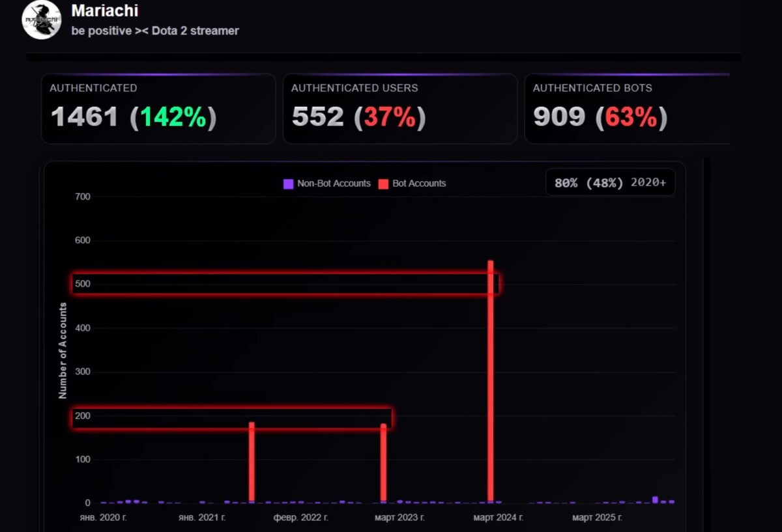The image size is (782, 532).
Task: Open the Authenticated 1461 stat card
Action: [158, 108]
